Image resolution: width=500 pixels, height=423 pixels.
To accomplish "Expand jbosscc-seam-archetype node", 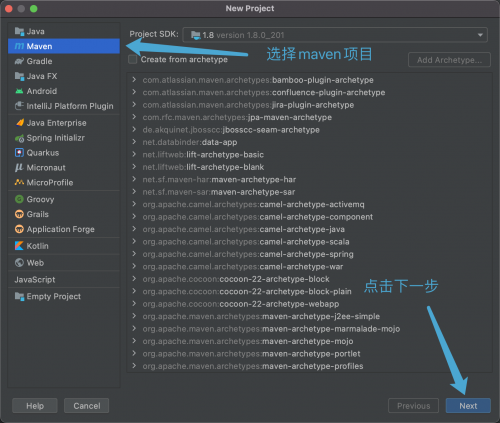I will 134,129.
